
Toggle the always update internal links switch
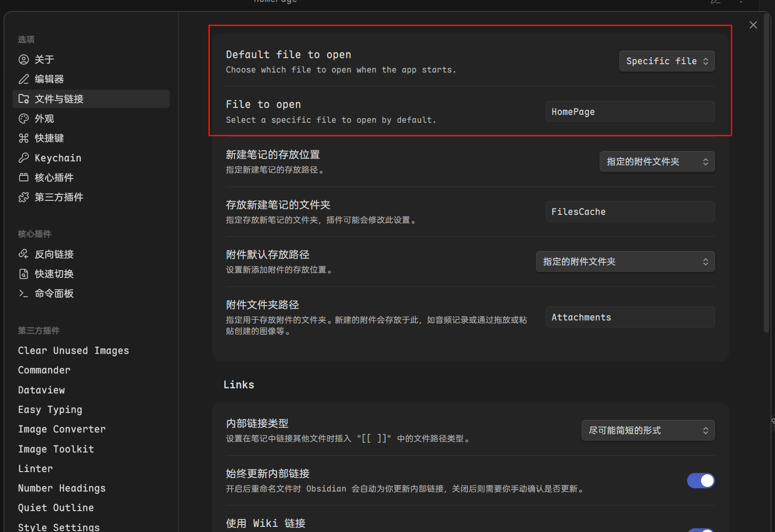700,480
